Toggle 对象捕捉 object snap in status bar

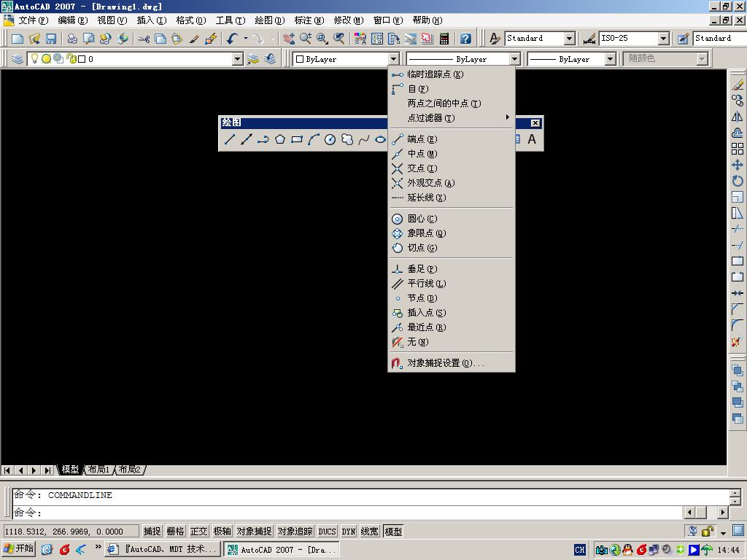pos(255,531)
